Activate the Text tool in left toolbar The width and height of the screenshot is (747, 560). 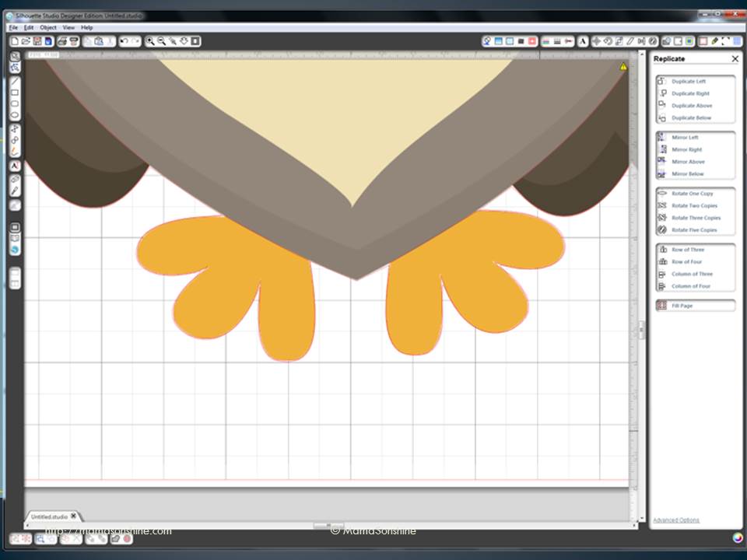[15, 166]
